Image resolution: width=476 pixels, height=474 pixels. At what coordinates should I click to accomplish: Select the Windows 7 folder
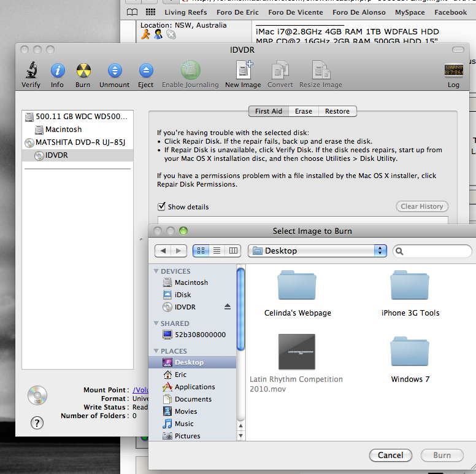[410, 359]
